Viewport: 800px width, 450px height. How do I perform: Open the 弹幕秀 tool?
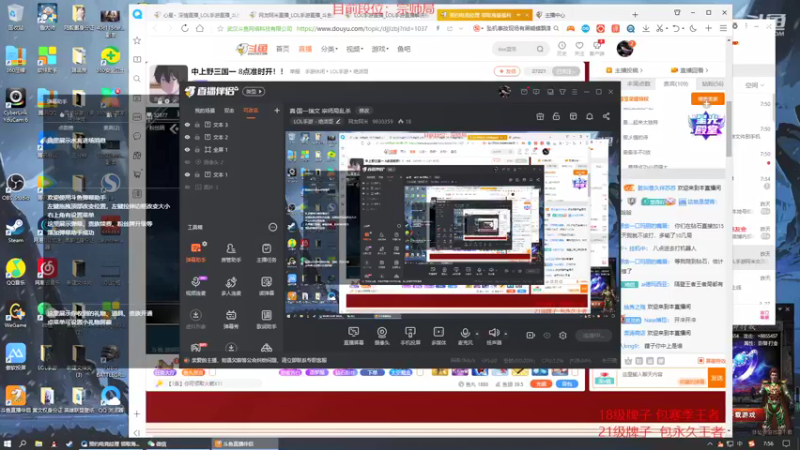[x=231, y=319]
